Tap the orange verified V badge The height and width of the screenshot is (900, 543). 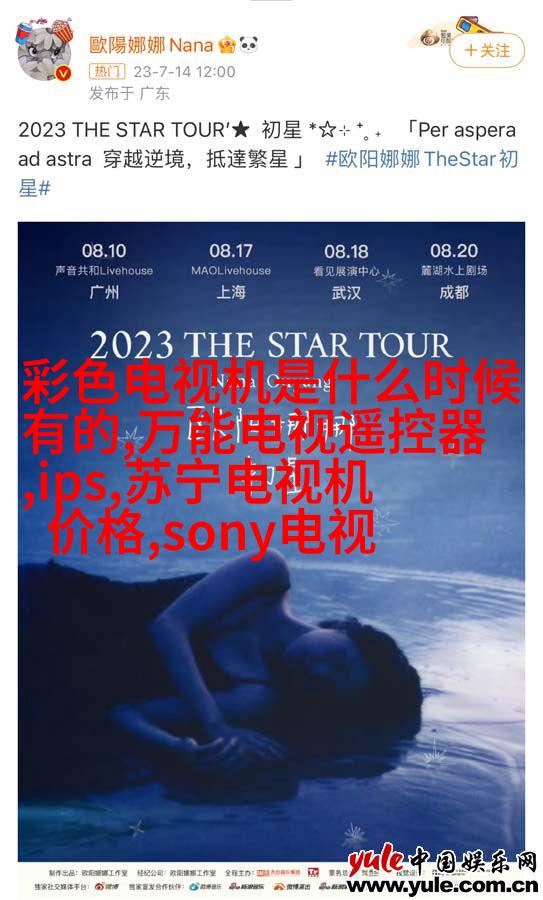pyautogui.click(x=64, y=73)
